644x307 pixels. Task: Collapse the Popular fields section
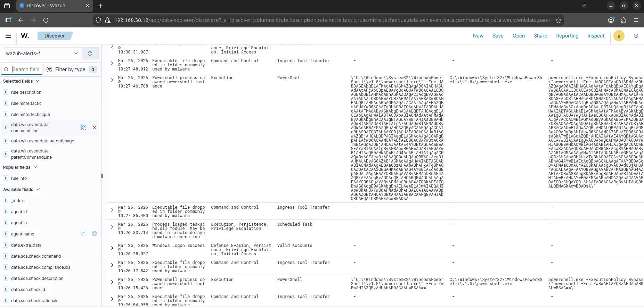click(x=35, y=167)
